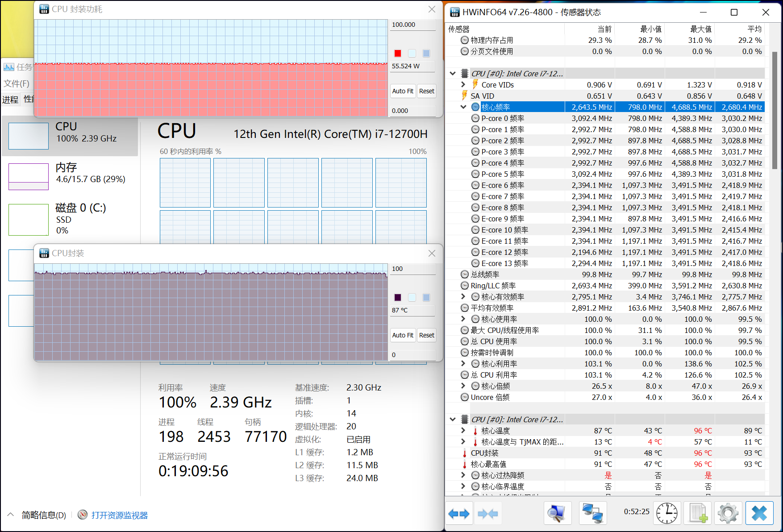Click the clock reset-timer icon
The height and width of the screenshot is (532, 783).
click(x=667, y=513)
